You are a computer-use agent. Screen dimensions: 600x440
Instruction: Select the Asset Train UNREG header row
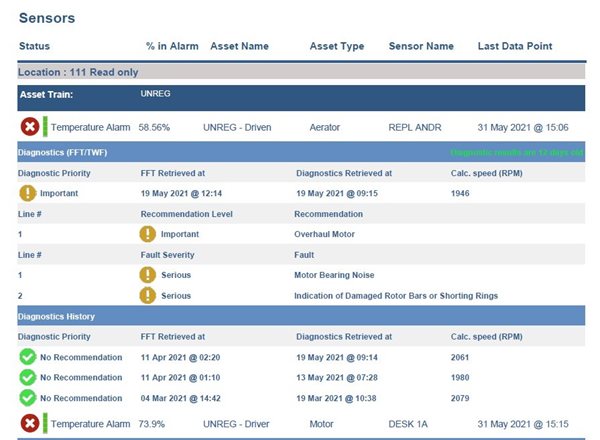300,97
